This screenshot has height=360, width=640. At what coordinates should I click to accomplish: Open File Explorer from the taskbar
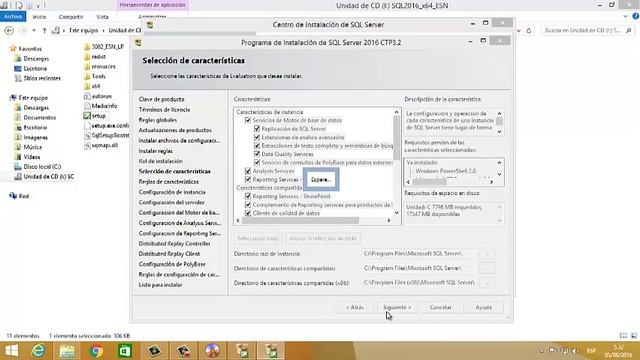[x=67, y=351]
